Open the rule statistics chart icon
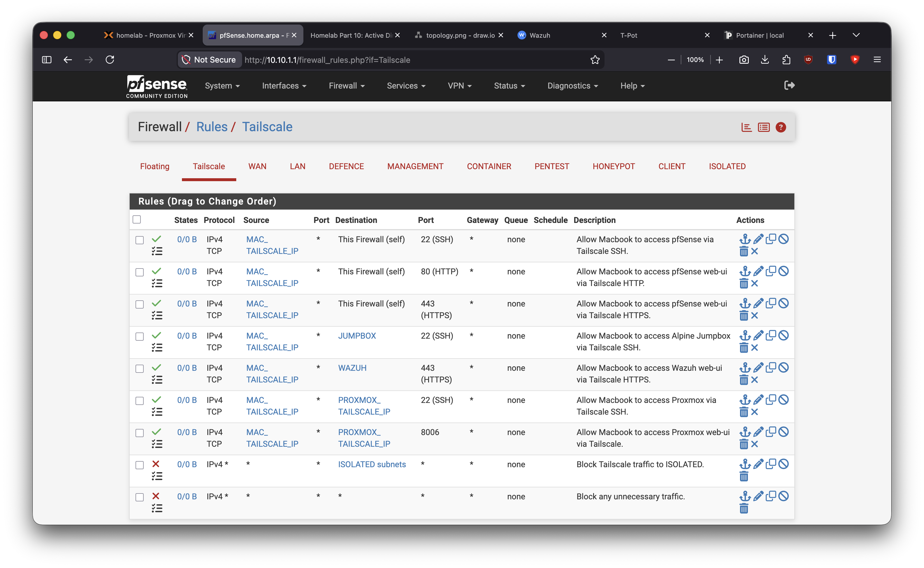This screenshot has width=924, height=568. 746,127
